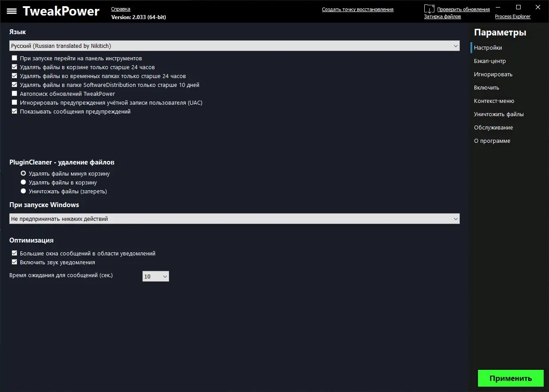This screenshot has height=392, width=549.
Task: Click the TweakPower title logo
Action: click(x=61, y=11)
